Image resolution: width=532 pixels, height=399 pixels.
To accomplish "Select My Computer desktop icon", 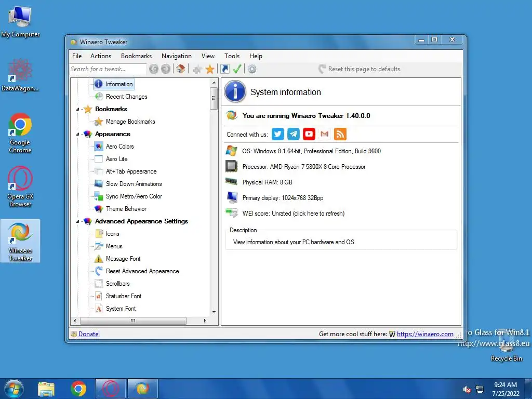I will coord(20,21).
